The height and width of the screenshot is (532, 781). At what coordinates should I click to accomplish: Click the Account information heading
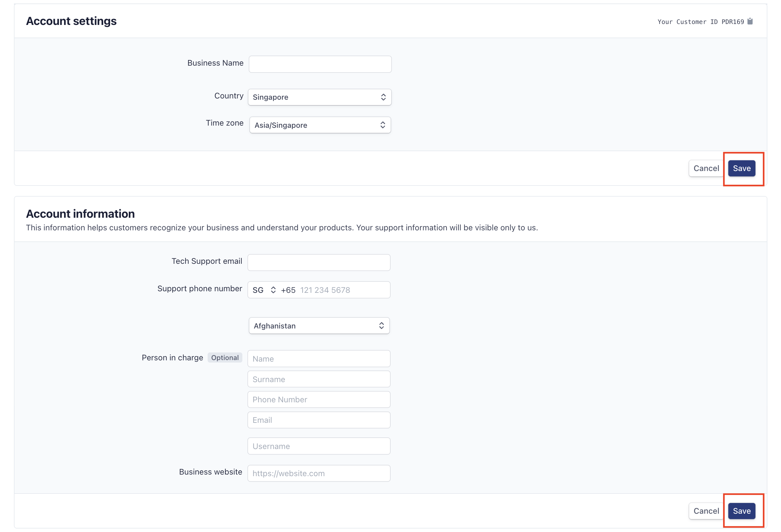[x=80, y=214]
